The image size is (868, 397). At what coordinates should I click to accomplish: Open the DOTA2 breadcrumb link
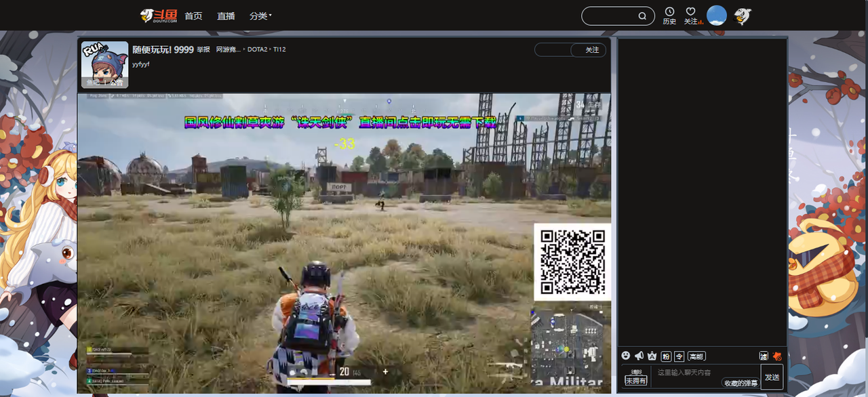[257, 49]
